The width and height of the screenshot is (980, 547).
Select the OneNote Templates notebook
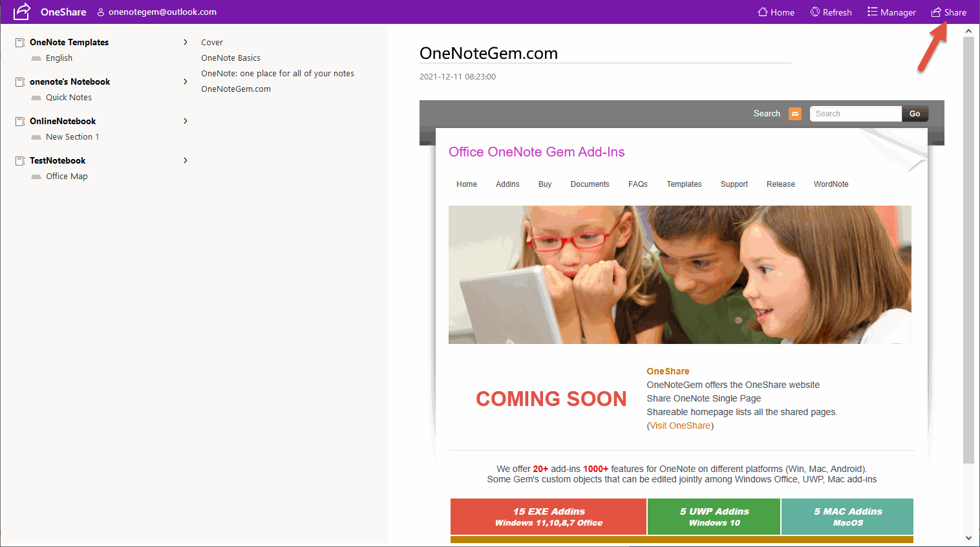69,42
